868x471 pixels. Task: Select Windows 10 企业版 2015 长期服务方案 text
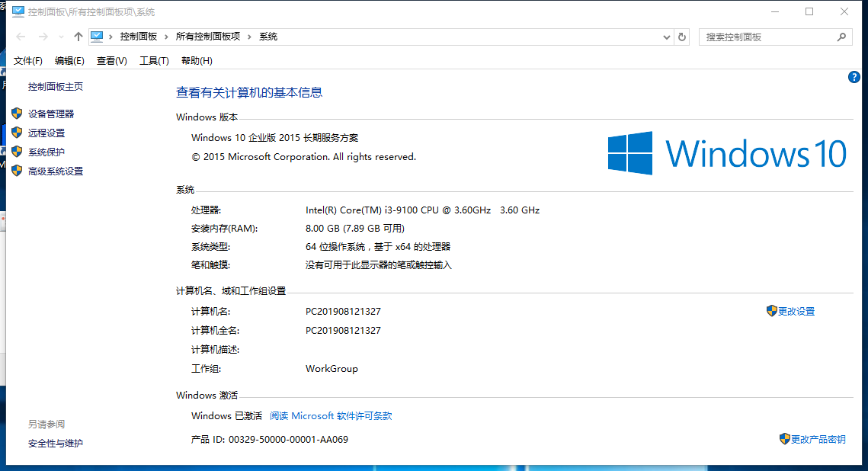(x=274, y=138)
